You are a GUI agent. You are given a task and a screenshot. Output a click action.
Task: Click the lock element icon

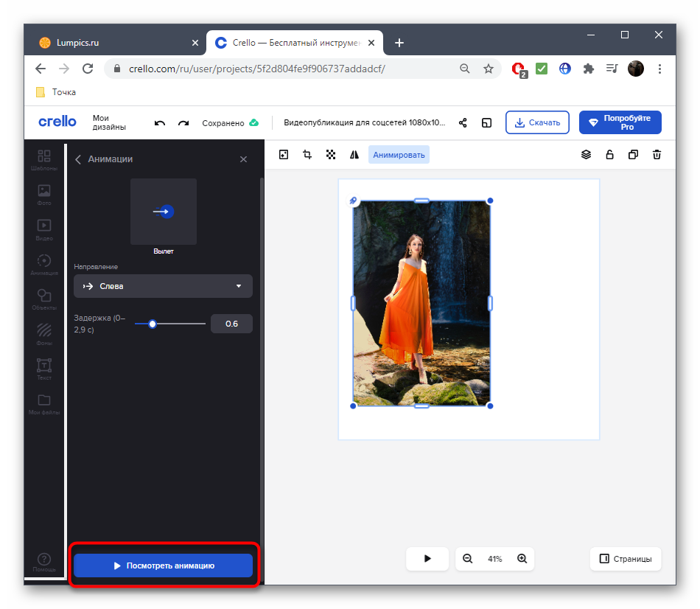[609, 155]
